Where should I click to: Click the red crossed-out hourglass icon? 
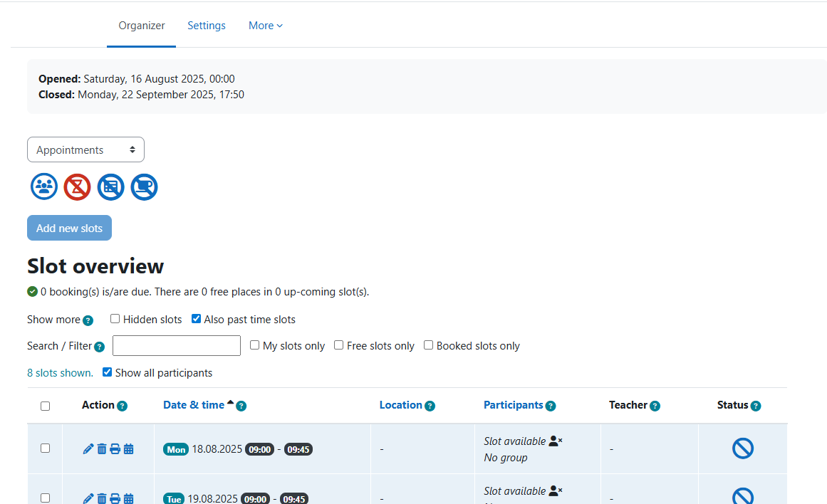(78, 187)
